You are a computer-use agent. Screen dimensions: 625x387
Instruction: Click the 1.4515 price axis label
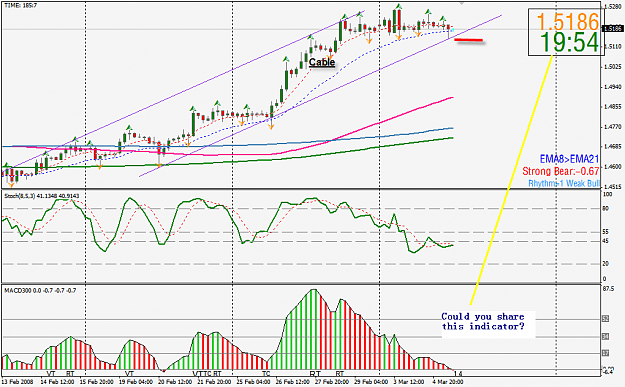(x=613, y=187)
